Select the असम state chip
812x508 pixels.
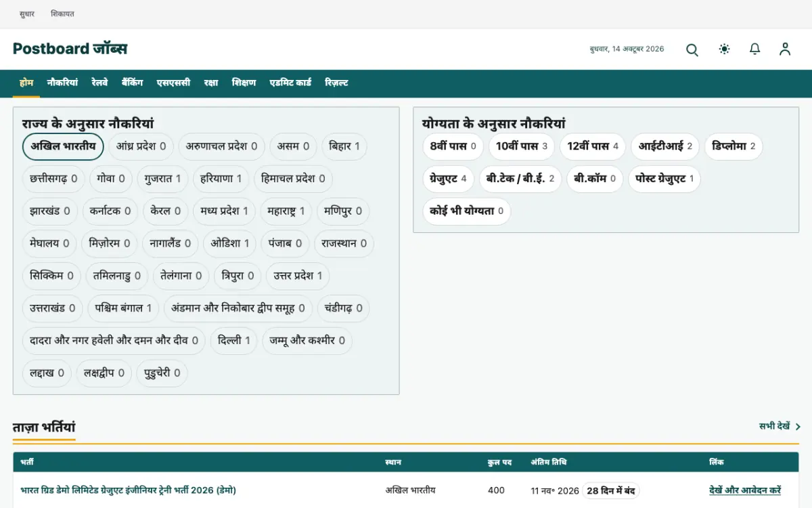pos(293,146)
